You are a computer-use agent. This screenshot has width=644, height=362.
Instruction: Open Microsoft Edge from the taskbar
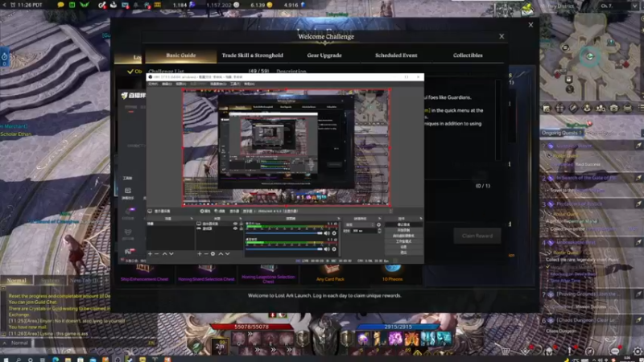click(56, 360)
